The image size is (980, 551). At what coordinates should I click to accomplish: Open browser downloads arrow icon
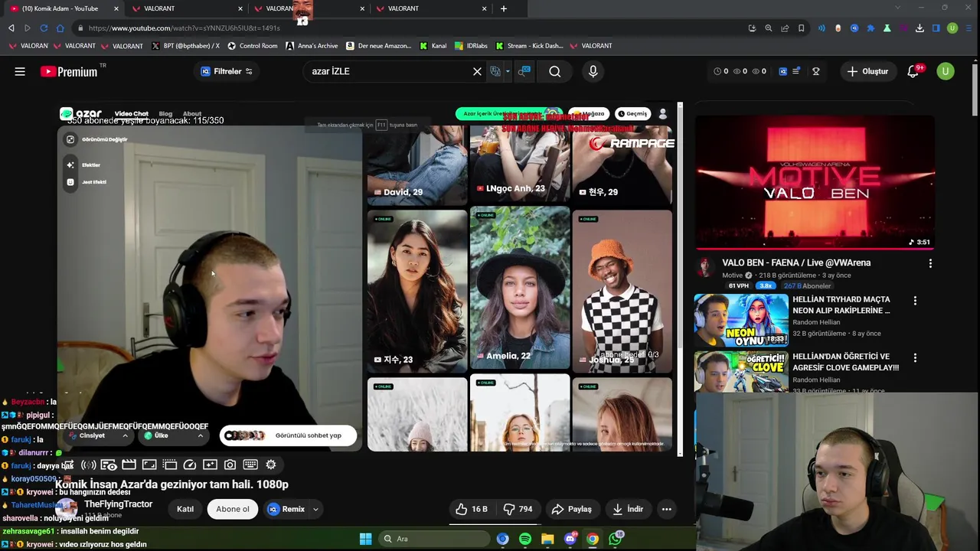(x=920, y=28)
